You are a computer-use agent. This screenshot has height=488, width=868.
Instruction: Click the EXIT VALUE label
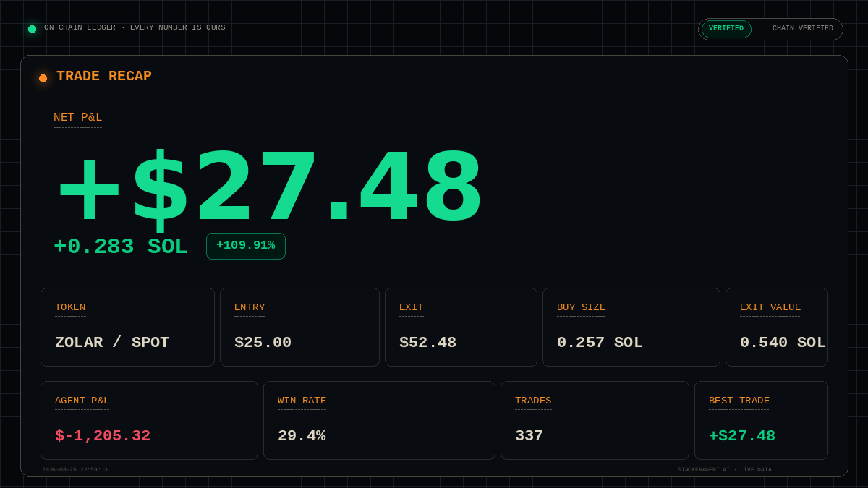tap(770, 307)
